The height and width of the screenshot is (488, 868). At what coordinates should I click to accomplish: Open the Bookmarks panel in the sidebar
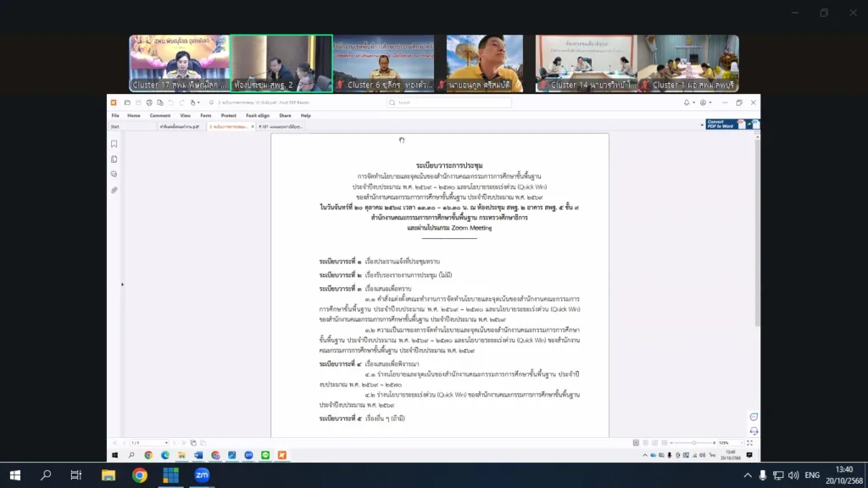(114, 144)
